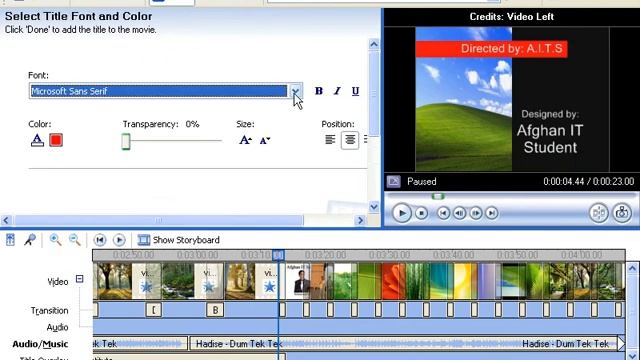Click the Transparency slider handle
Screen dimensions: 640x360
126,141
